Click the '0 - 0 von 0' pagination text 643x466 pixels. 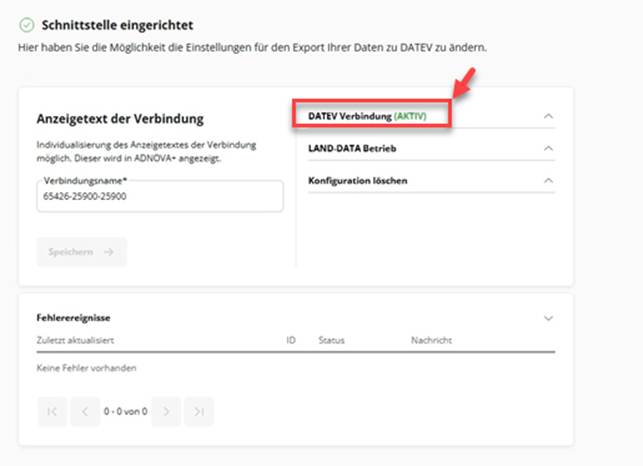tap(125, 411)
